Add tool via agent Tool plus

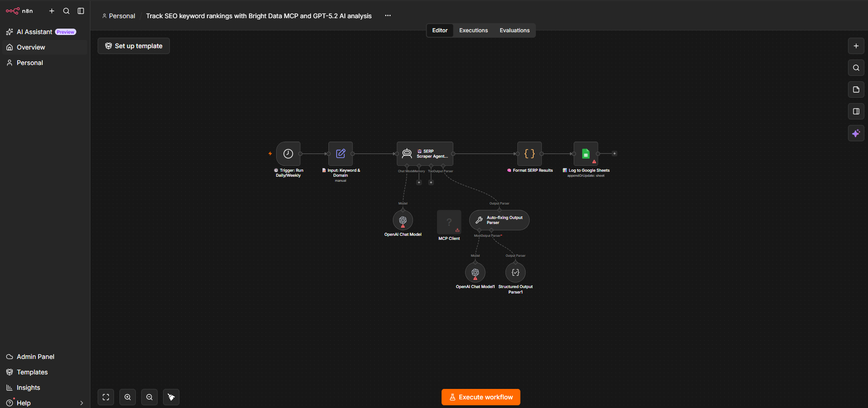431,182
